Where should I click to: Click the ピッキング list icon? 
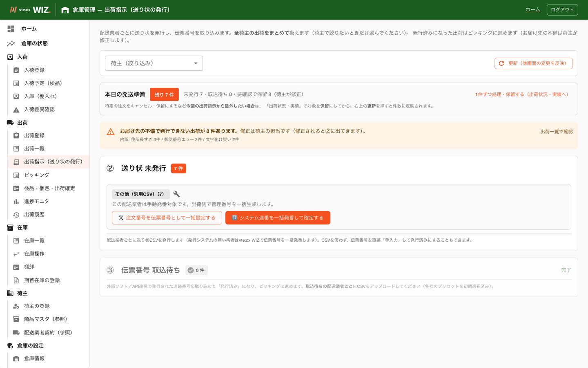point(16,175)
